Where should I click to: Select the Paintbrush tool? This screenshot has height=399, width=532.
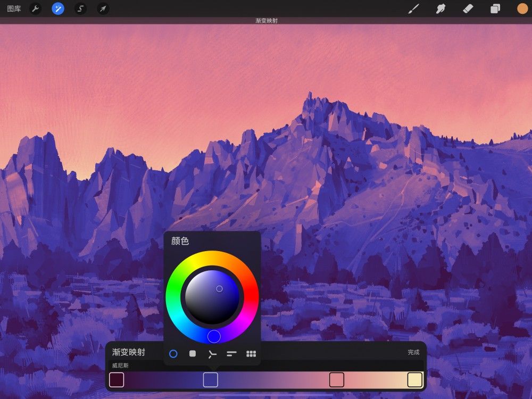coord(414,8)
